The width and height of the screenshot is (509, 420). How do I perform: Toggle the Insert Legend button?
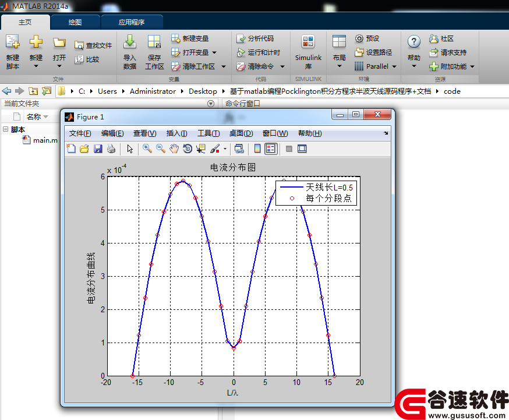click(271, 149)
